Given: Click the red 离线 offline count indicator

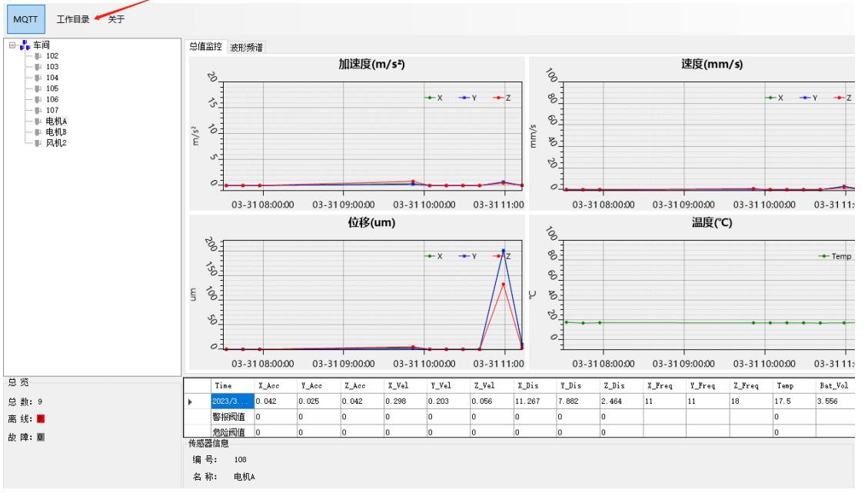Looking at the screenshot, I should (40, 418).
